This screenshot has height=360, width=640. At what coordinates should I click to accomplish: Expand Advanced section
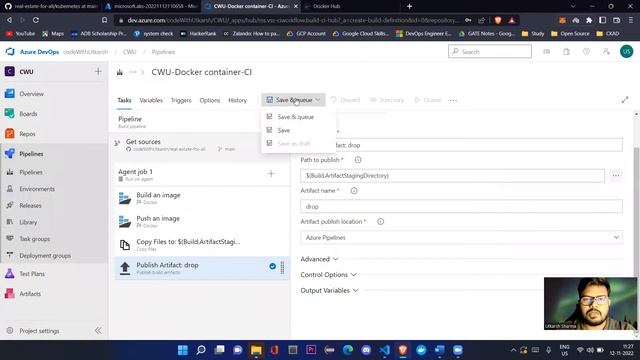point(319,259)
